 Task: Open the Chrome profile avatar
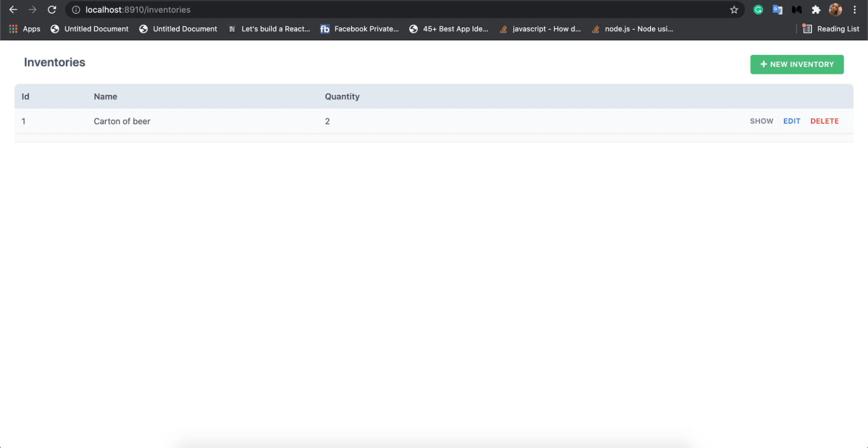point(835,10)
